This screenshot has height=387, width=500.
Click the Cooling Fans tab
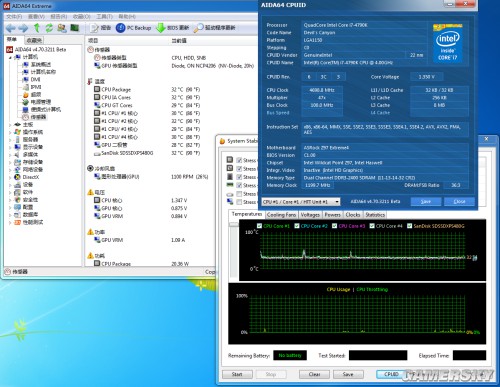281,215
